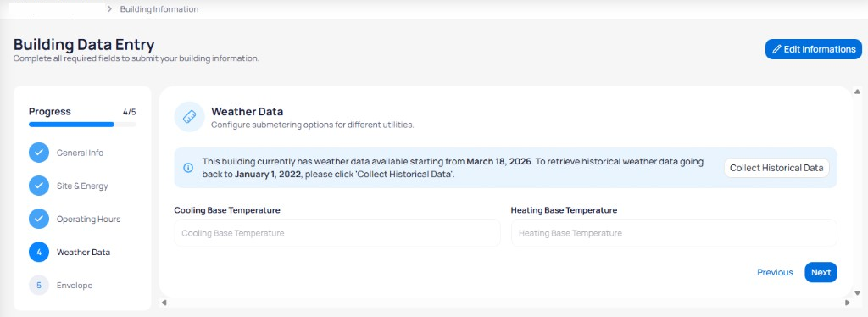Click the Heating Base Temperature label
Screen dimensions: 868x317
click(x=564, y=210)
